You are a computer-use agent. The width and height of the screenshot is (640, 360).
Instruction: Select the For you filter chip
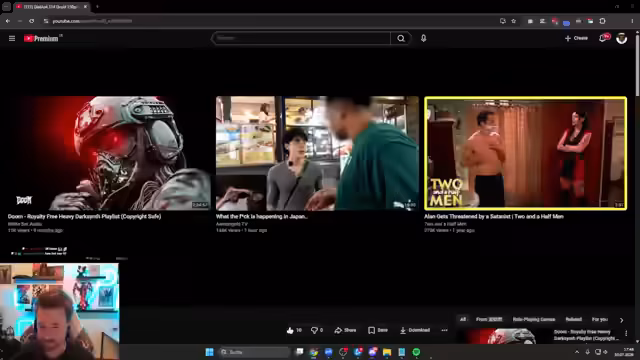[x=600, y=320]
